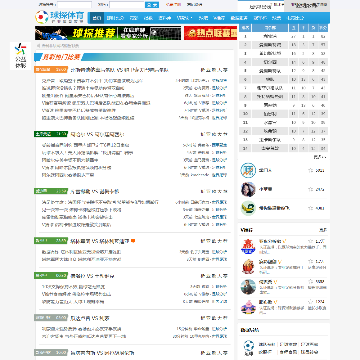This screenshot has height=360, width=360.
Task: Open the pink cartoon character avatar
Action: [x=248, y=307]
